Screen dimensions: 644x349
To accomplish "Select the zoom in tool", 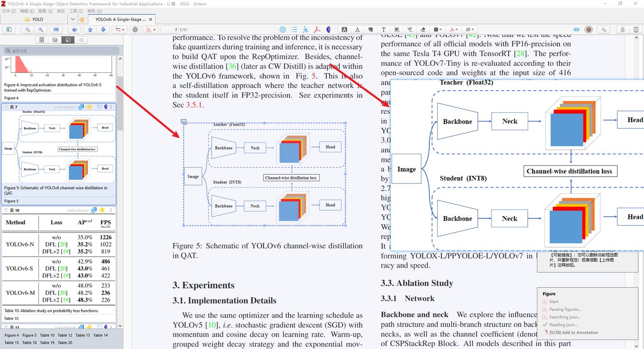I will 41,29.
